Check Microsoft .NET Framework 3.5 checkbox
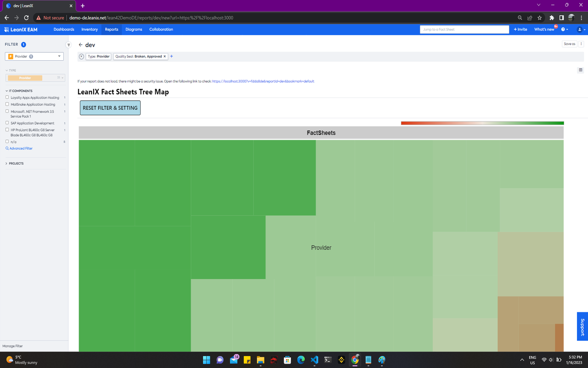588x368 pixels. tap(7, 111)
